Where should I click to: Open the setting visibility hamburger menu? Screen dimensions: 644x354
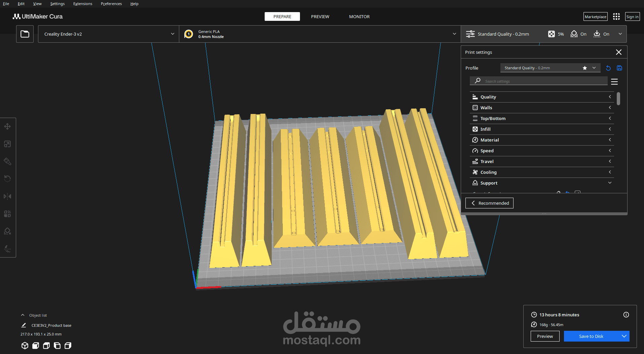click(615, 81)
